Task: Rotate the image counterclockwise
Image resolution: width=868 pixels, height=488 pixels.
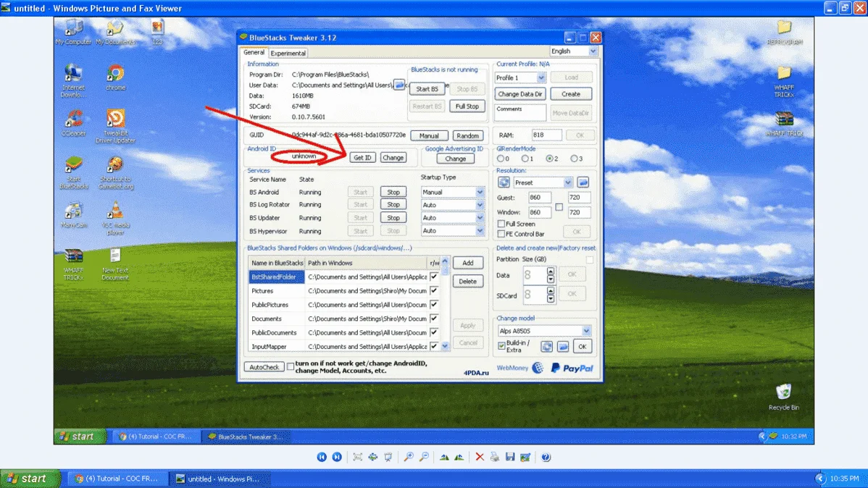Action: tap(459, 457)
